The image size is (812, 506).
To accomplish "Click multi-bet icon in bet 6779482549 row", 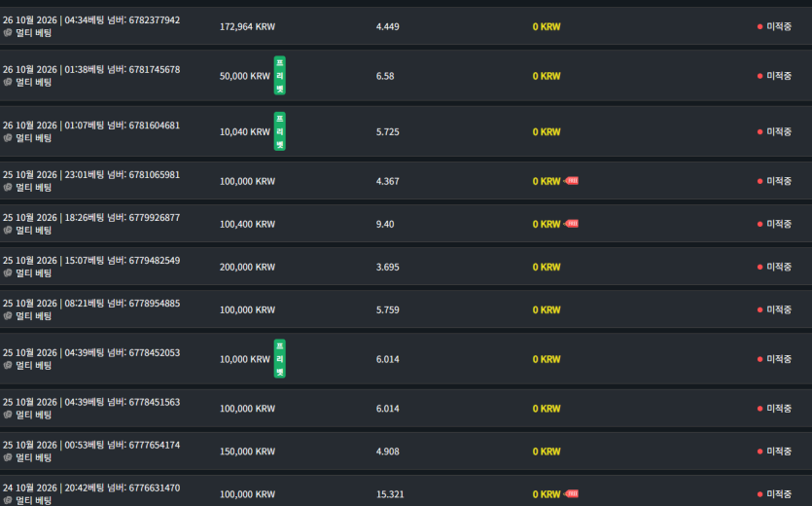I will click(8, 273).
